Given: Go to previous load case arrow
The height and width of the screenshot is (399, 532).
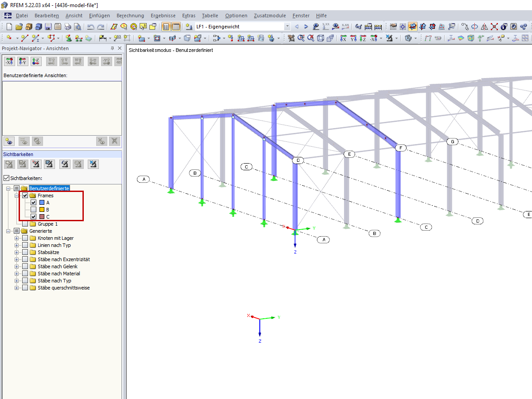Looking at the screenshot, I should click(x=297, y=27).
